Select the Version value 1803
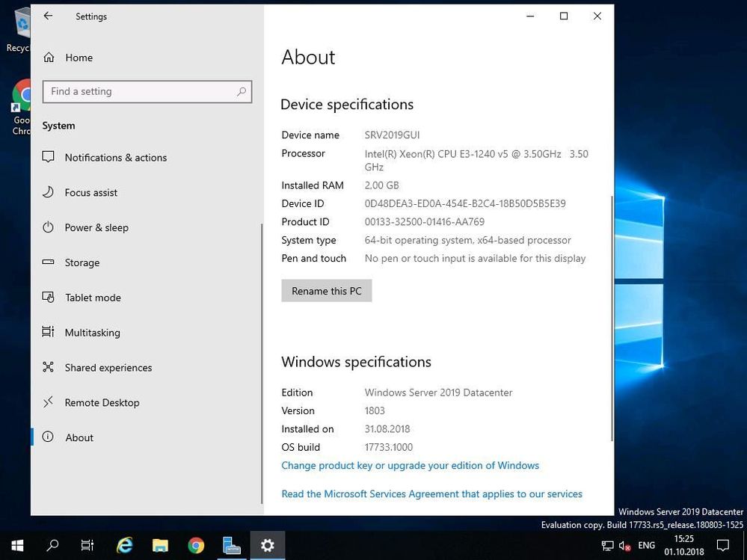 pyautogui.click(x=375, y=410)
